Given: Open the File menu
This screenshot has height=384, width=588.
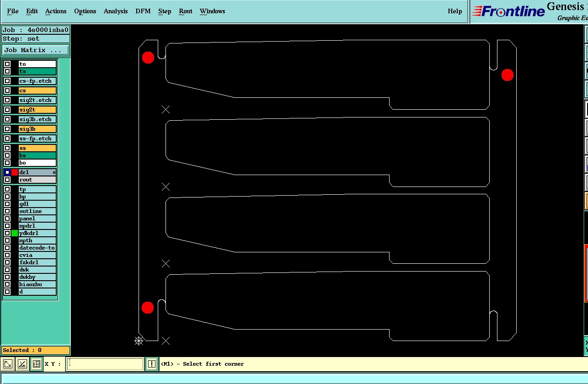Looking at the screenshot, I should pos(13,11).
